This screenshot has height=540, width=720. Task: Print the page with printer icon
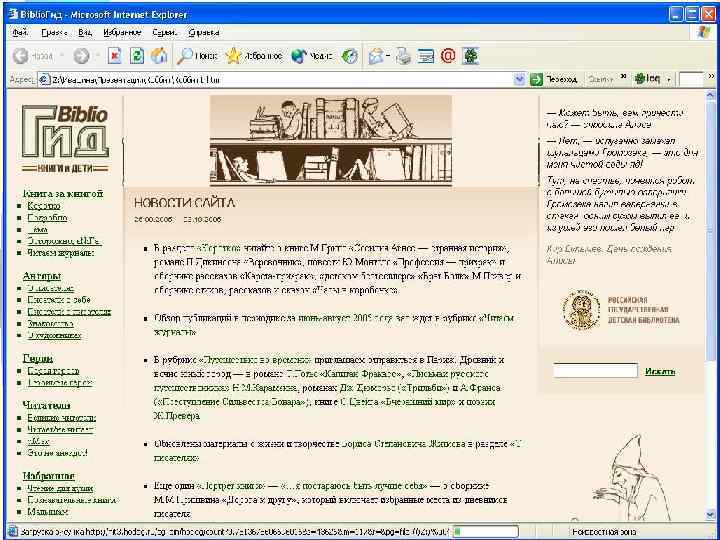pos(403,56)
